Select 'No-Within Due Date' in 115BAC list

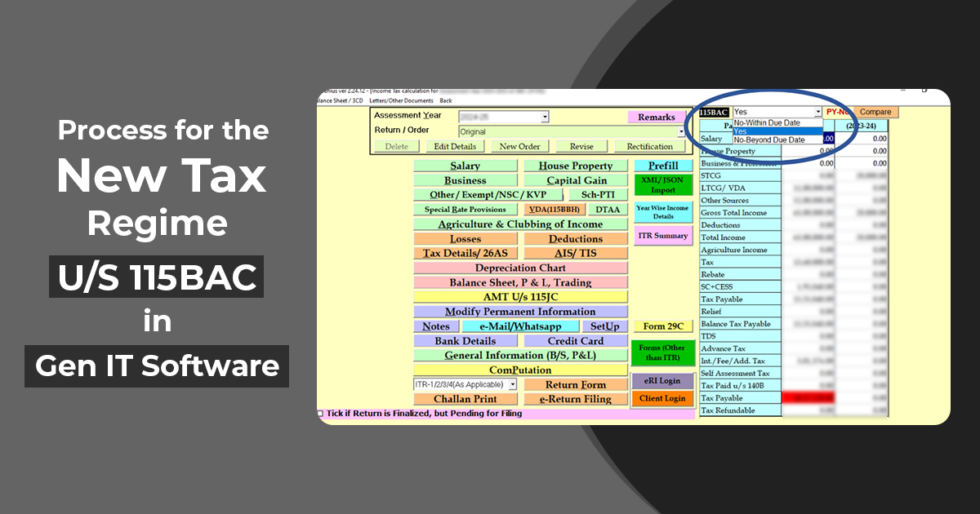767,122
